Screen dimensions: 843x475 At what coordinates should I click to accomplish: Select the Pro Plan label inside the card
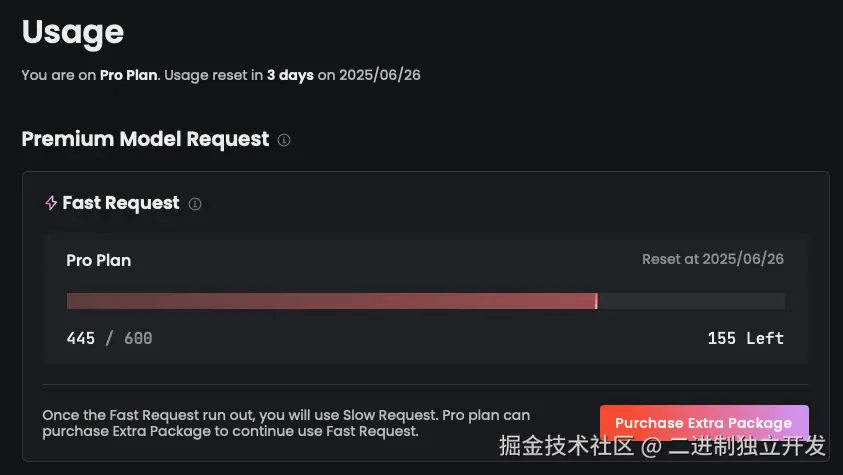pos(99,260)
